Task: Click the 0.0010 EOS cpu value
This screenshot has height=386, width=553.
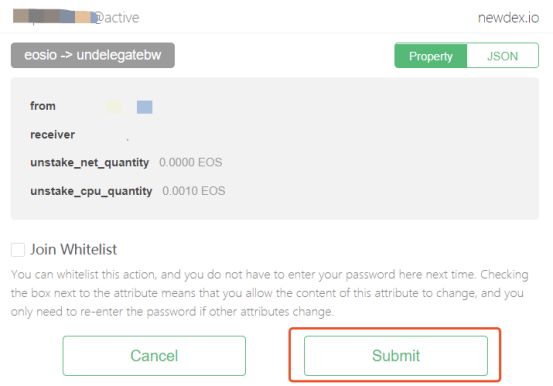Action: (x=194, y=191)
